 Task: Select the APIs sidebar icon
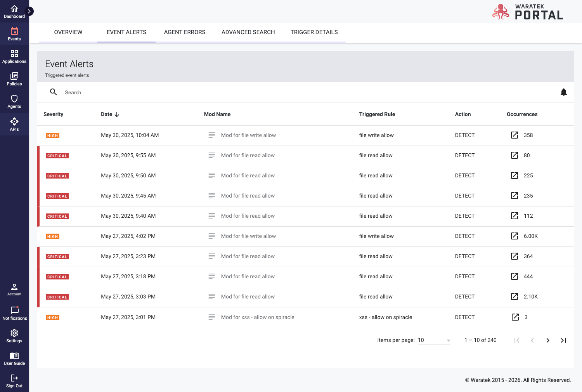(14, 122)
